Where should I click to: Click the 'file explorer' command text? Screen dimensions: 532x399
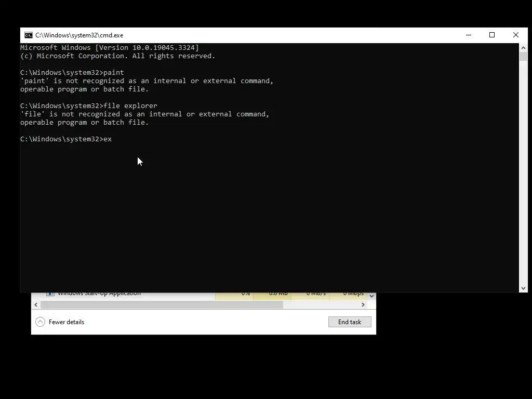point(130,106)
